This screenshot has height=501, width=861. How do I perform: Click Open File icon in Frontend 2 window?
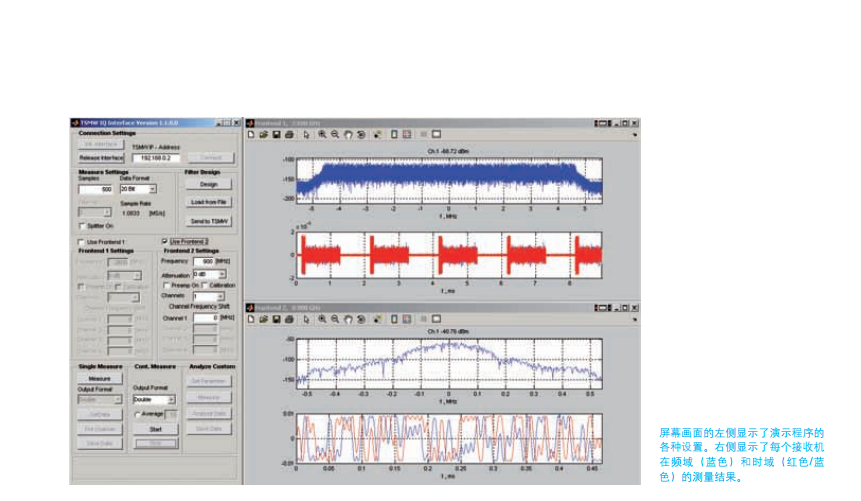click(x=264, y=319)
